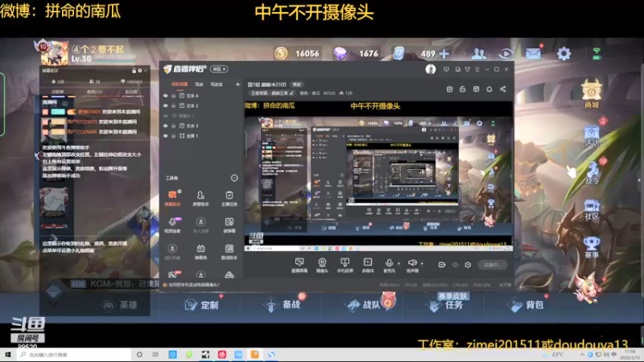The width and height of the screenshot is (644, 362).
Task: Click the help link about phone camera
Action: pos(194,285)
